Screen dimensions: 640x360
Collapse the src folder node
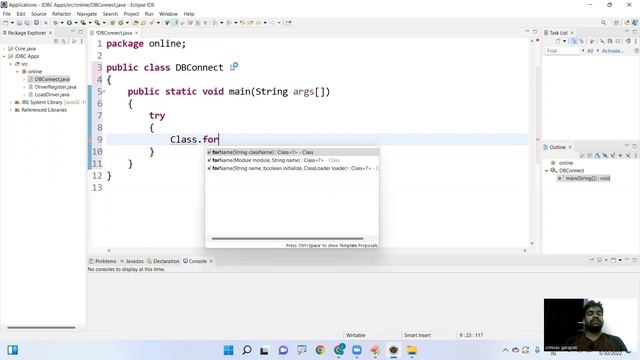coord(11,64)
